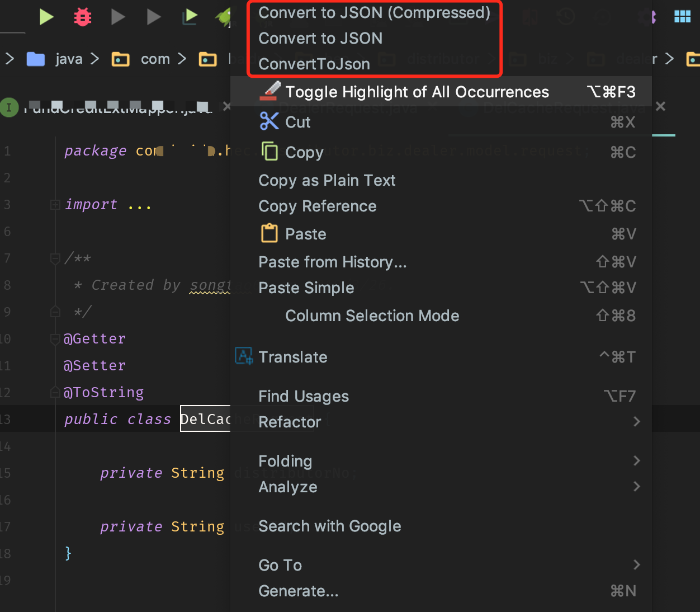The image size is (700, 612).
Task: Click the java breadcrumb label
Action: 69,59
